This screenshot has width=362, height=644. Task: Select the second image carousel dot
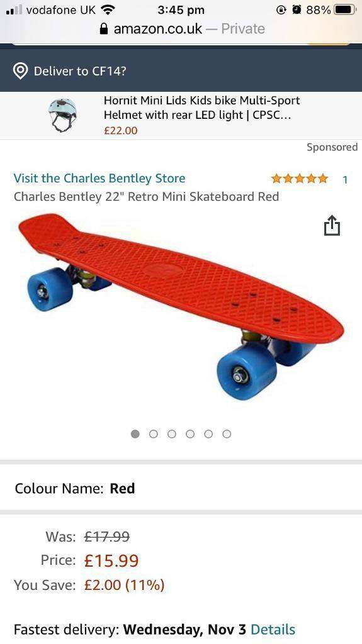coord(154,434)
